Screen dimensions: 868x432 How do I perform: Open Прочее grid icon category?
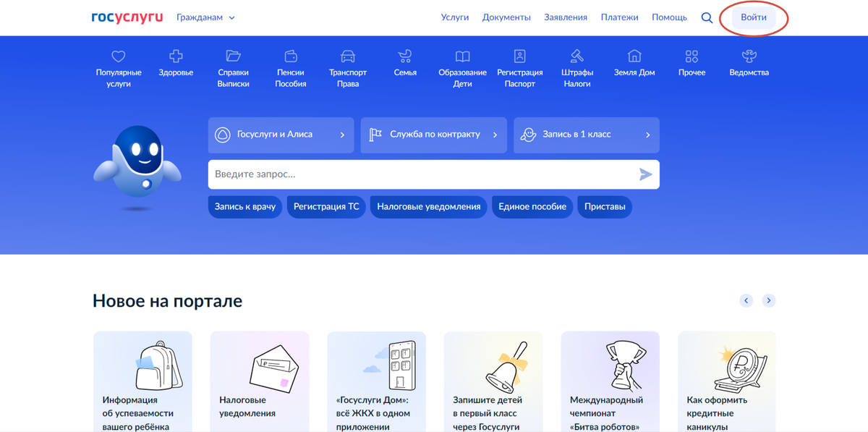pyautogui.click(x=692, y=56)
